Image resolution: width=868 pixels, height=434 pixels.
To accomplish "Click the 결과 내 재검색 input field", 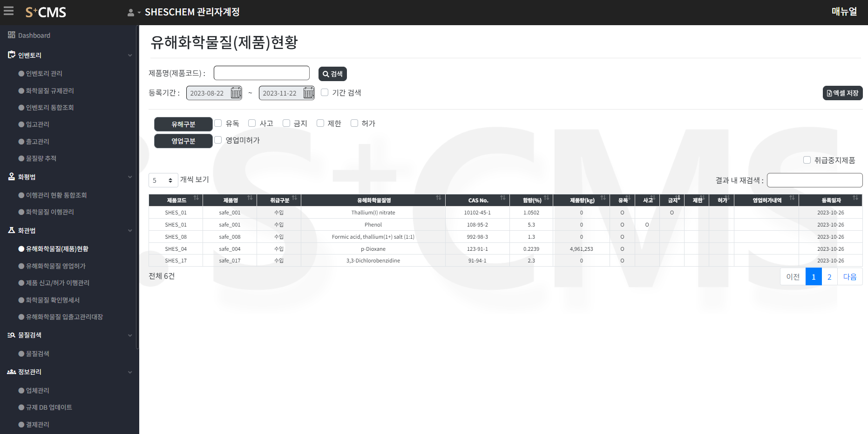I will pos(814,180).
